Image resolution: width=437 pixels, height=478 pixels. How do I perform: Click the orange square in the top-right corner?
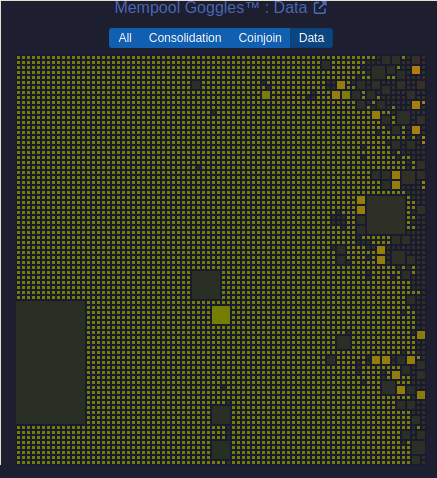pos(416,70)
